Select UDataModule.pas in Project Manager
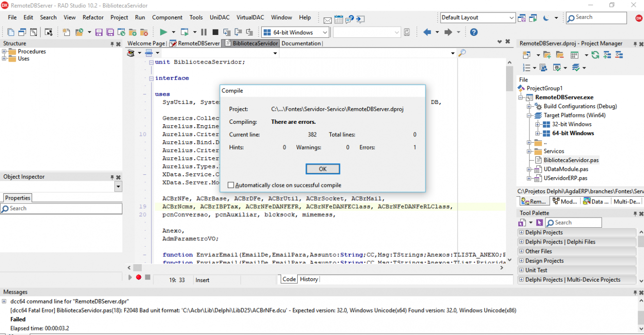The height and width of the screenshot is (335, 644). click(x=566, y=169)
